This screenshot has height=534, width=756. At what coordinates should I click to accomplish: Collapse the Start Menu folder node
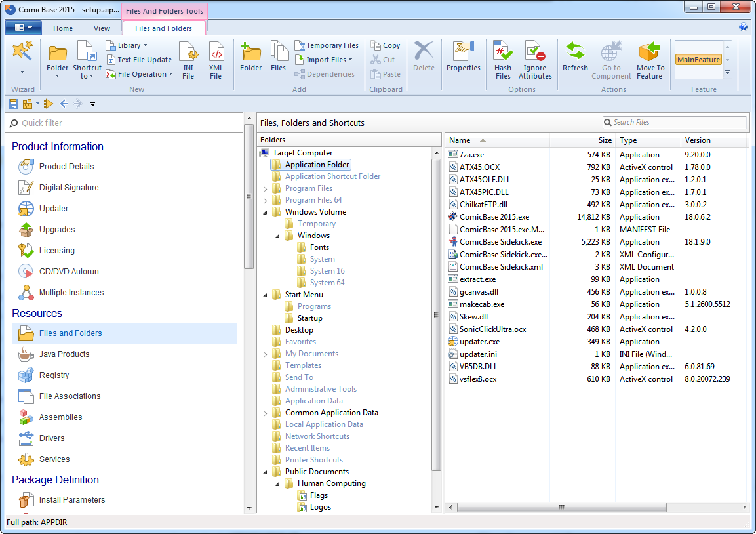[265, 295]
